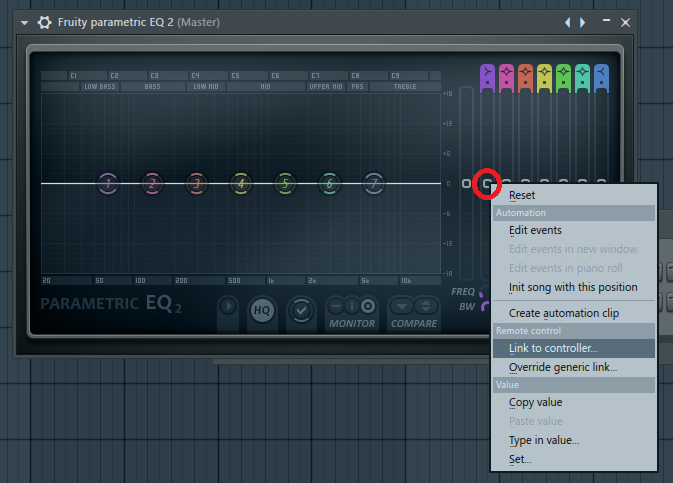Image resolution: width=673 pixels, height=483 pixels.
Task: Click the C5 note marker label
Action: tap(235, 76)
